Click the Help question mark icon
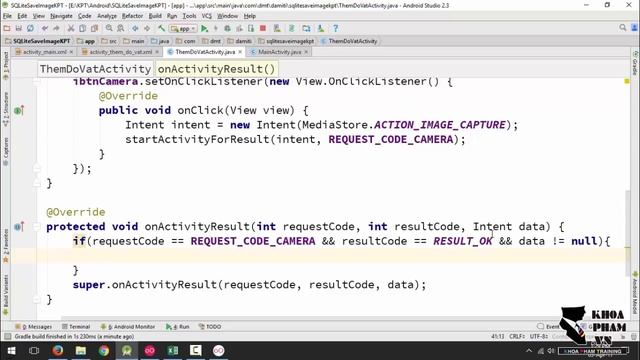 pos(336,29)
